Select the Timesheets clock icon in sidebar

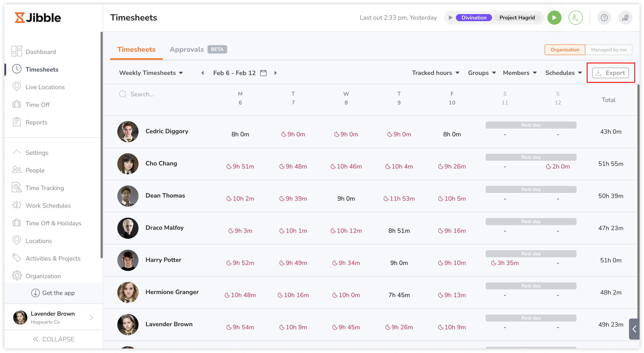pos(17,69)
